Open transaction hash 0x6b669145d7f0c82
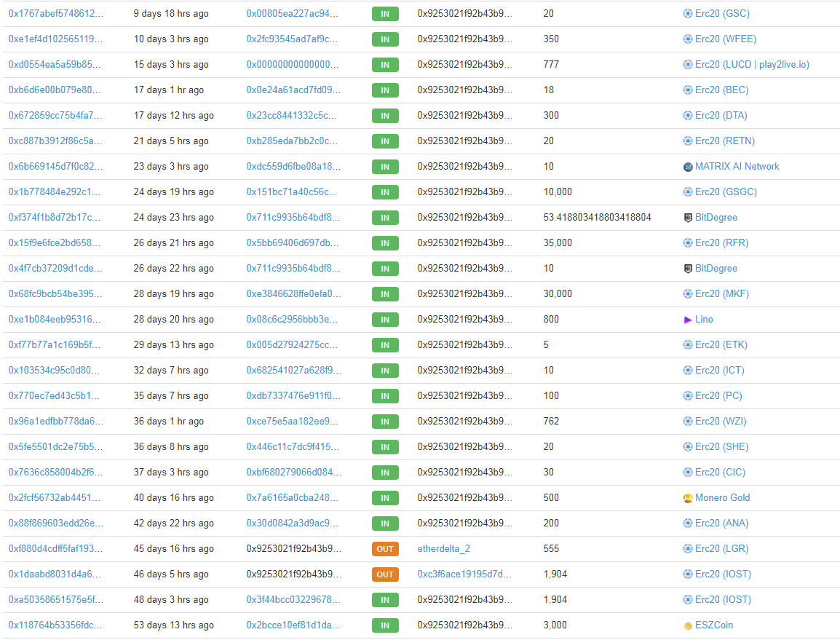The height and width of the screenshot is (640, 840). point(56,167)
